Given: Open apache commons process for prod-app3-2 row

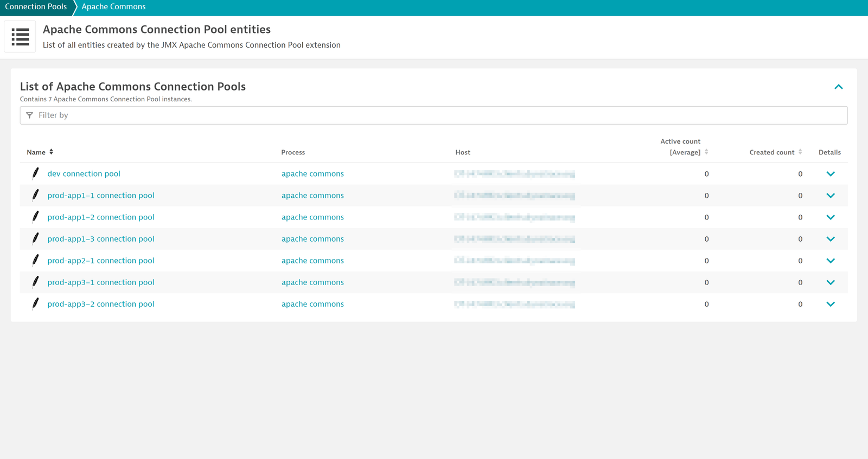Looking at the screenshot, I should click(312, 304).
